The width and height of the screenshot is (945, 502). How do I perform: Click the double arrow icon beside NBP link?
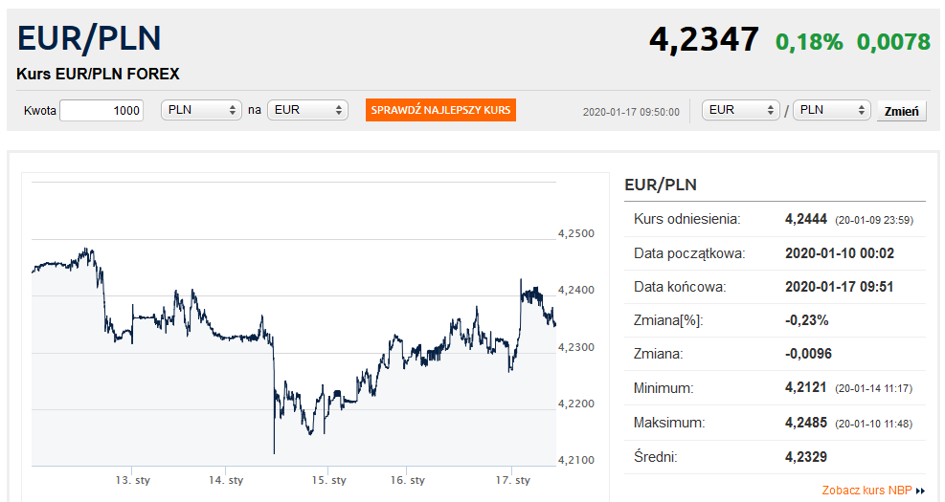920,491
